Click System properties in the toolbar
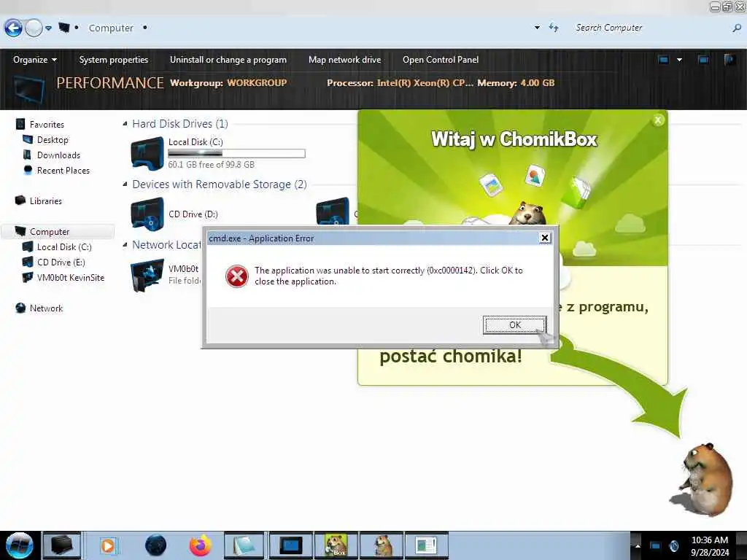This screenshot has height=560, width=747. coord(113,60)
